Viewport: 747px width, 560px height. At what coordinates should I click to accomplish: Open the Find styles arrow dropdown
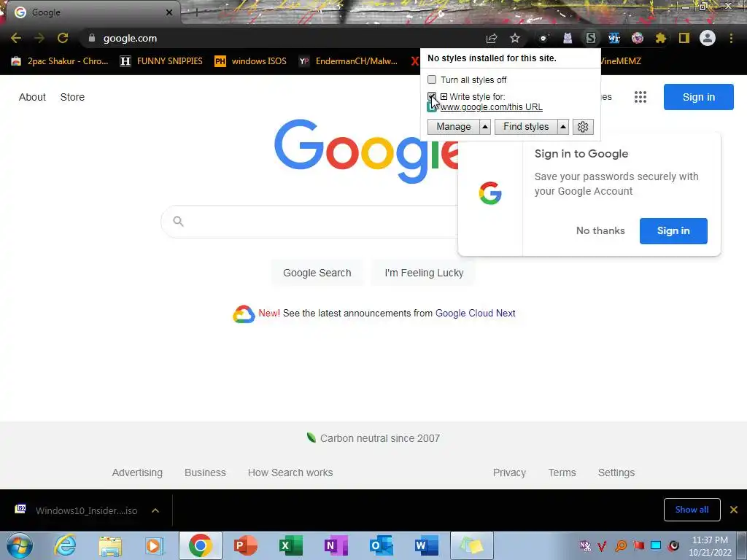[563, 127]
